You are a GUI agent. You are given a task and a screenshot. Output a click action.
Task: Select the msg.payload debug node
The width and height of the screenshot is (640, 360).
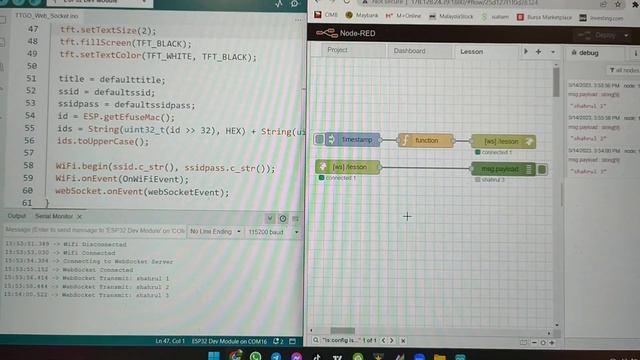(x=504, y=169)
